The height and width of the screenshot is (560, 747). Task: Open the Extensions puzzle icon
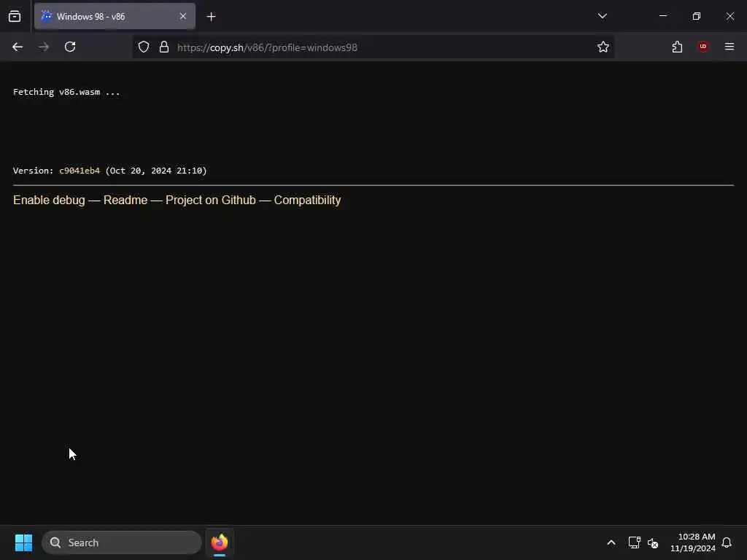tap(677, 47)
